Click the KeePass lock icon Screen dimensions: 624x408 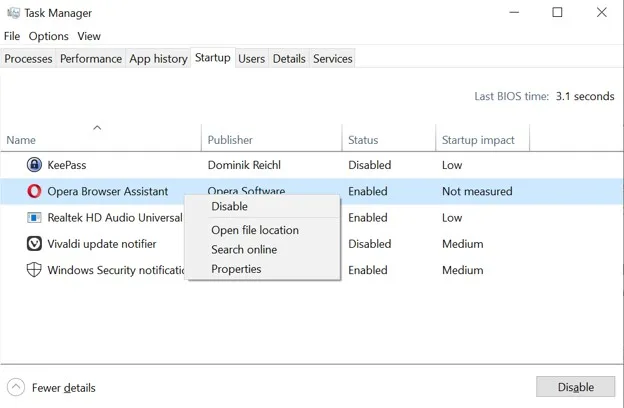34,164
